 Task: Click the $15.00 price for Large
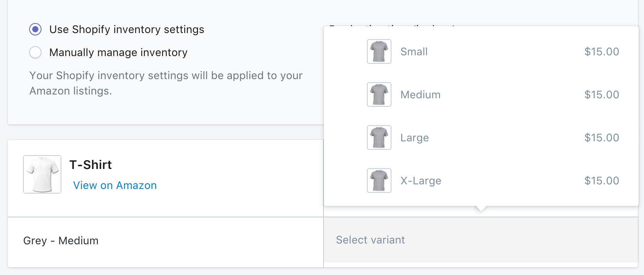tap(601, 137)
